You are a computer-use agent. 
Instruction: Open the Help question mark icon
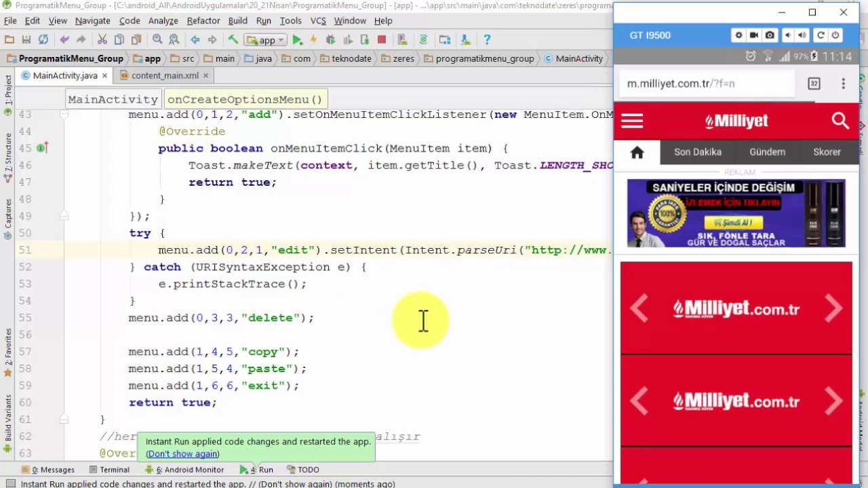[x=487, y=40]
